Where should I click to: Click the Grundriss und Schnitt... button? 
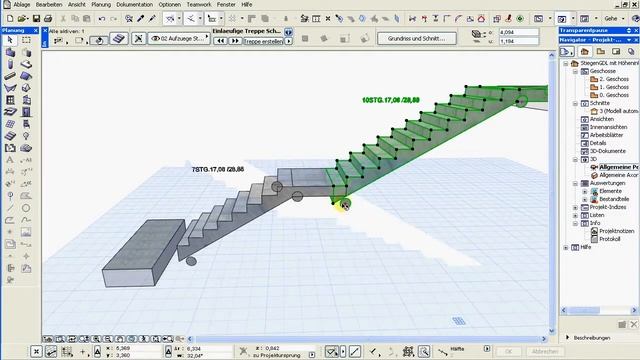click(x=417, y=39)
